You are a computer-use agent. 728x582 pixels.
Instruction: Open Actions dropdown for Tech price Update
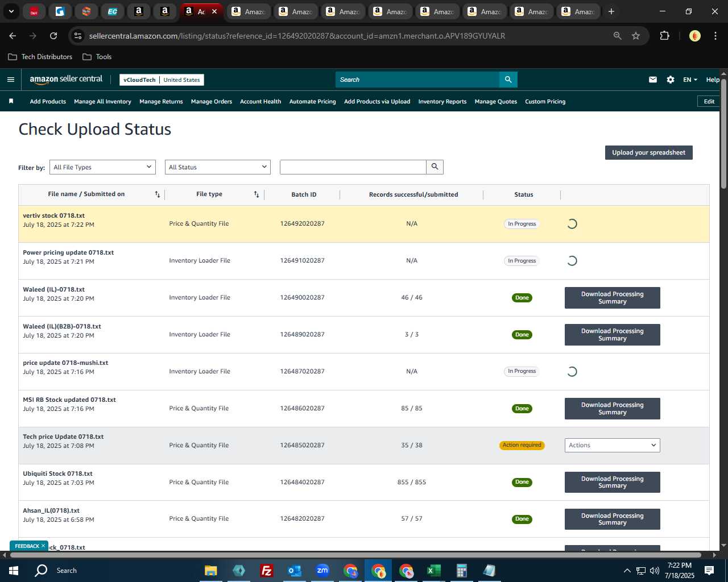coord(613,445)
